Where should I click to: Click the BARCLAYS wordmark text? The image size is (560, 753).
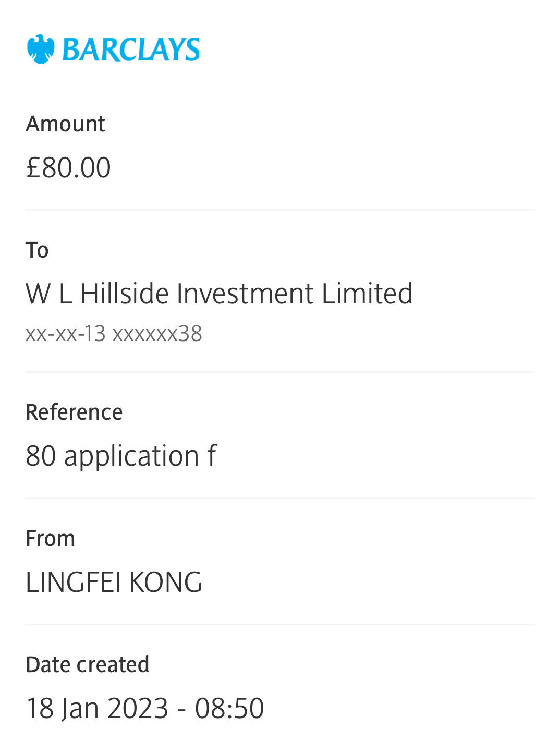[x=130, y=50]
